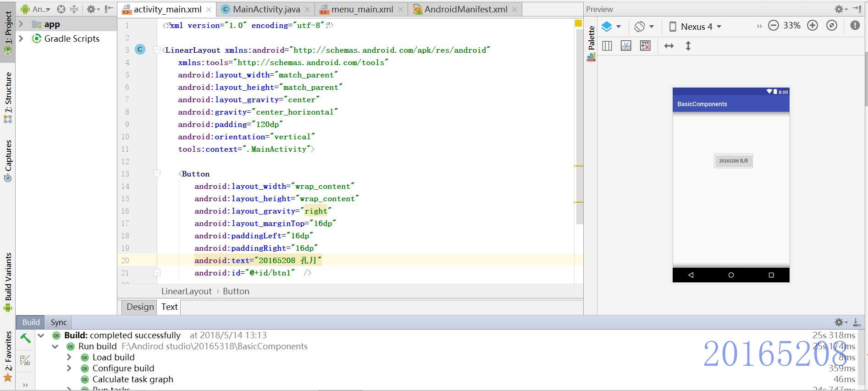
Task: Collapse the LinearLayout tag fold marker
Action: coord(157,50)
